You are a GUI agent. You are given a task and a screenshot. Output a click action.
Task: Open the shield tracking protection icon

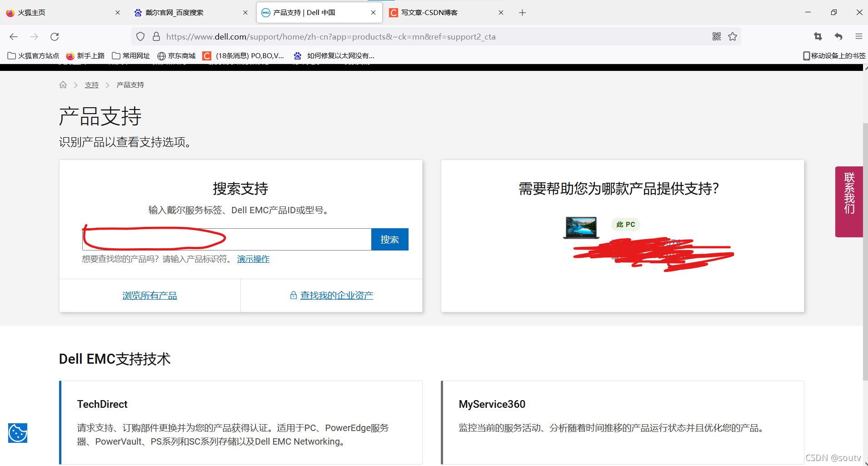coord(140,36)
